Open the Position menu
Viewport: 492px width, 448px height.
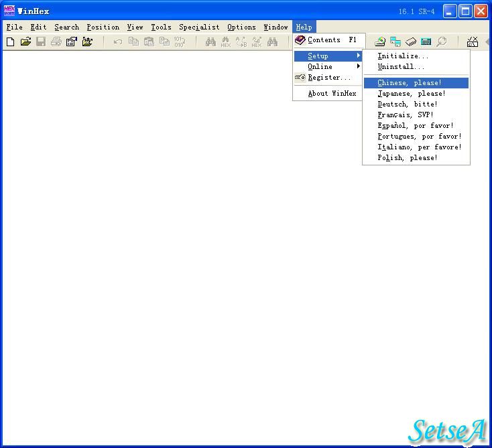click(x=103, y=27)
